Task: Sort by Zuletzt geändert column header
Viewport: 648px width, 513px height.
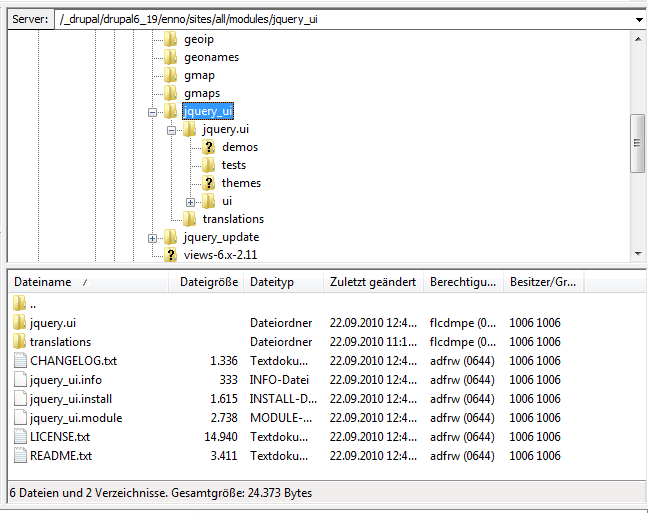Action: coord(372,283)
